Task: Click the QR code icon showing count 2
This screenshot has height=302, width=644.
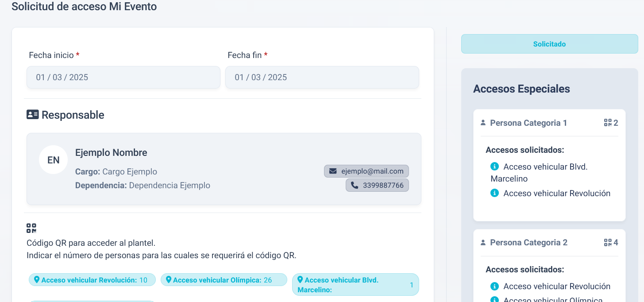Action: (608, 123)
